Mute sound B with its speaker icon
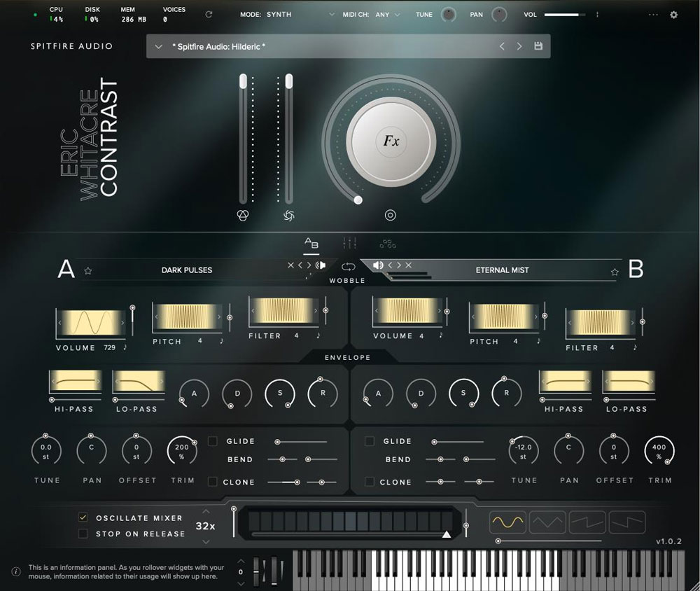 (378, 265)
